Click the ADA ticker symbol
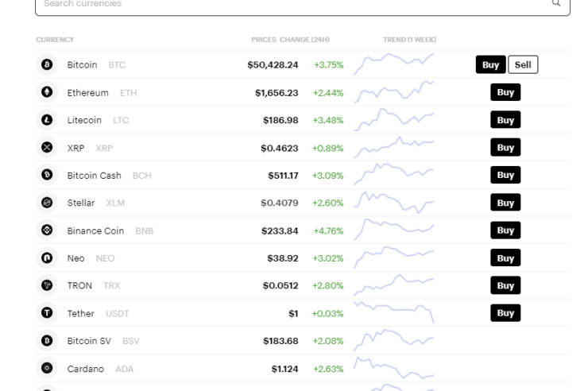 click(x=125, y=369)
